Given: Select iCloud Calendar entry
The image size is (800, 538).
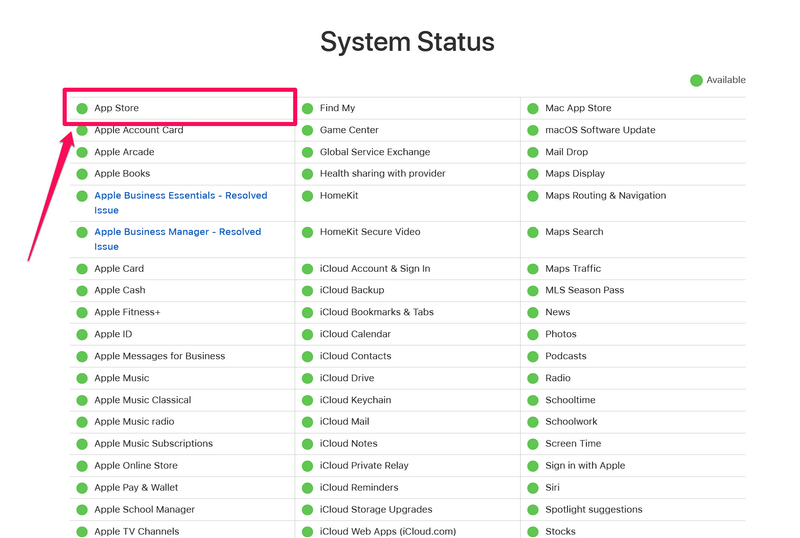Looking at the screenshot, I should point(355,334).
